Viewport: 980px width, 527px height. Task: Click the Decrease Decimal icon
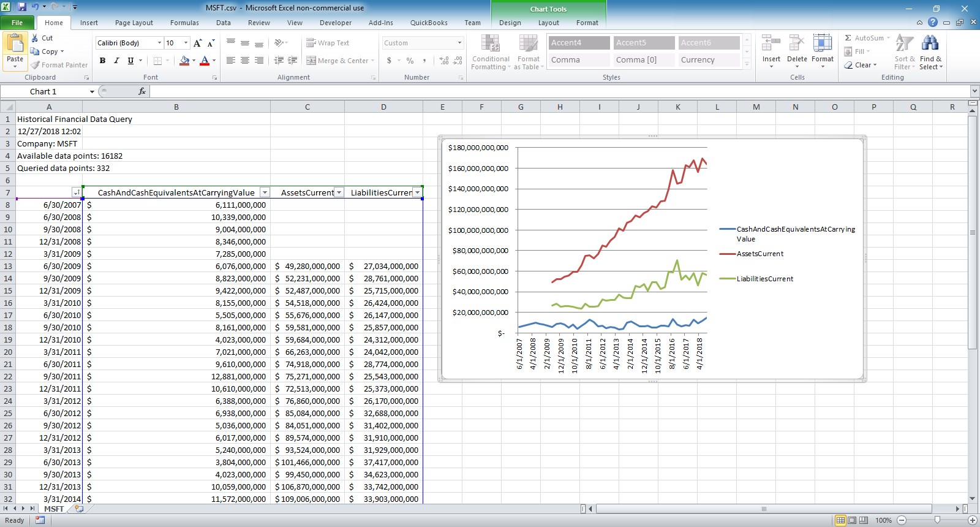[458, 61]
